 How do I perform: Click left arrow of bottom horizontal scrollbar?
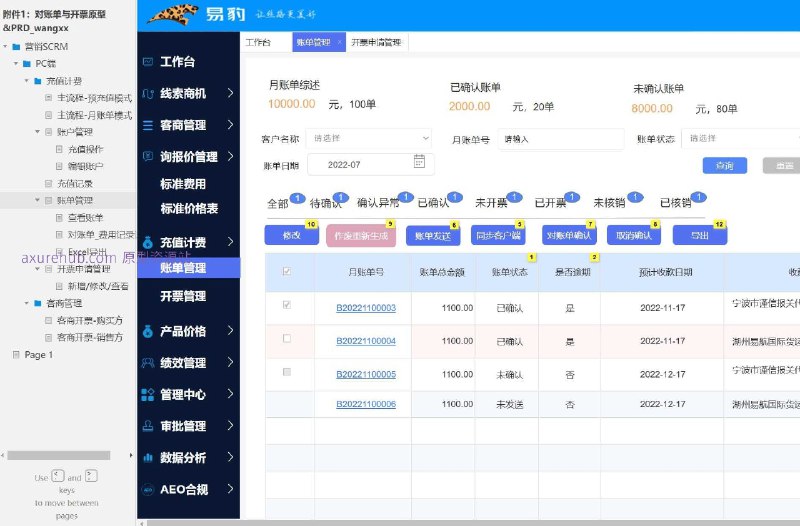click(142, 523)
